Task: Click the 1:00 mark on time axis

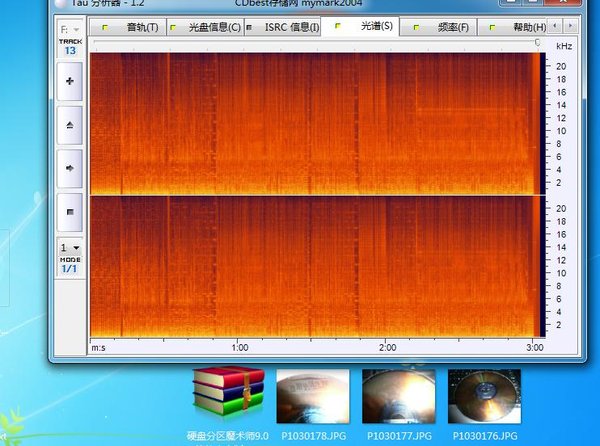Action: click(x=240, y=347)
